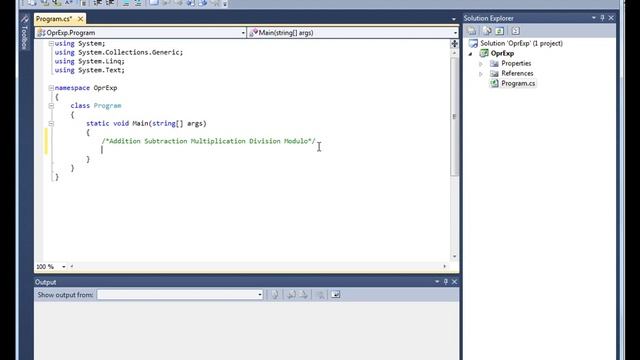Open the Solution Explorer window position menu arrow
640x360 pixels.
pos(593,18)
